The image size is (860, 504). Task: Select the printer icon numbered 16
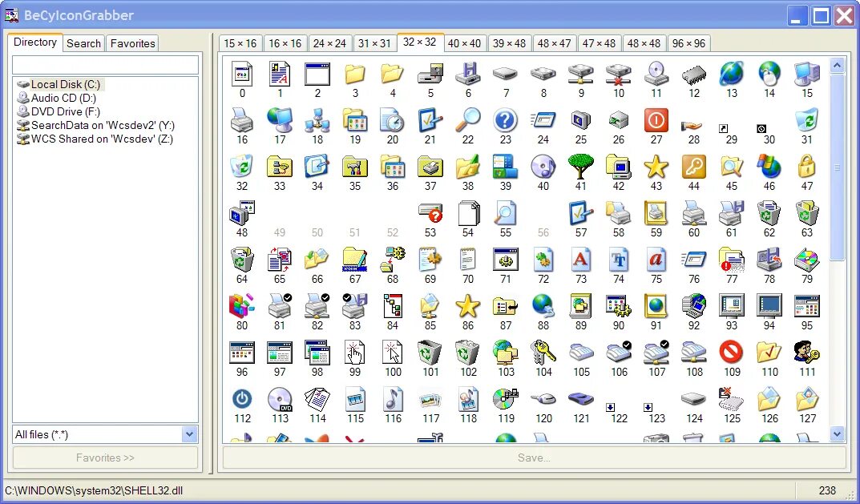(242, 120)
